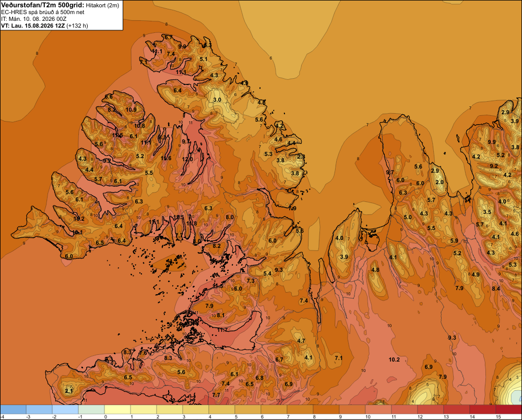Viewport: 522px width, 420px height.
Task: Click the 3.0 temperature label on map
Action: click(x=217, y=100)
